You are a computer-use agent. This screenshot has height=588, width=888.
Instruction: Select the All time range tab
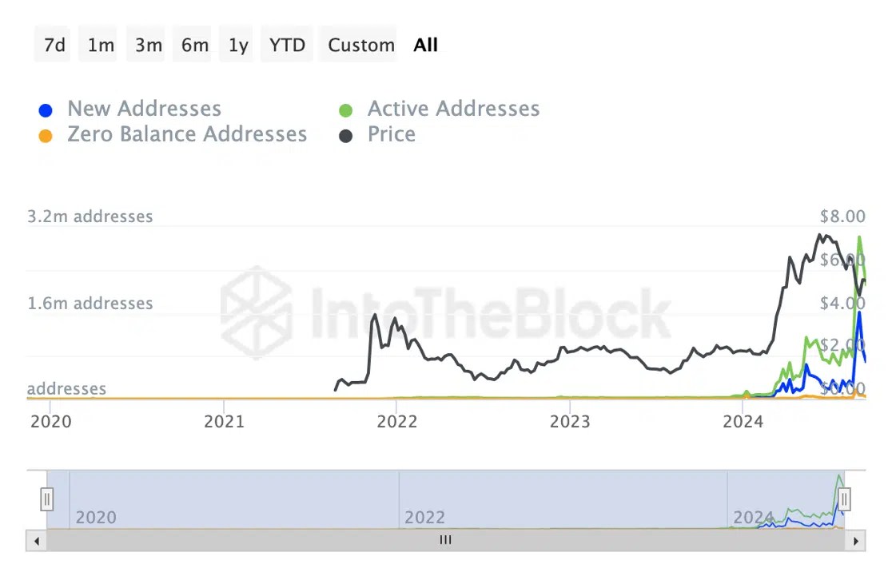425,45
